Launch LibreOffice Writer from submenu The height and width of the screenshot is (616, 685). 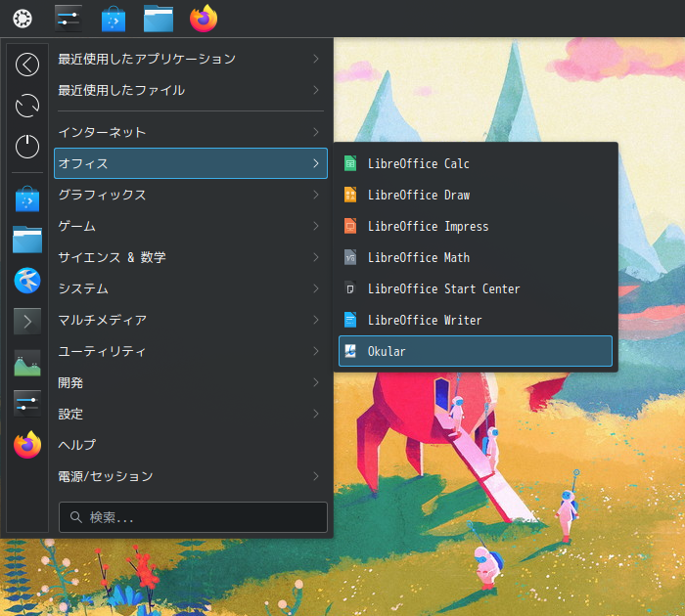[x=476, y=320]
